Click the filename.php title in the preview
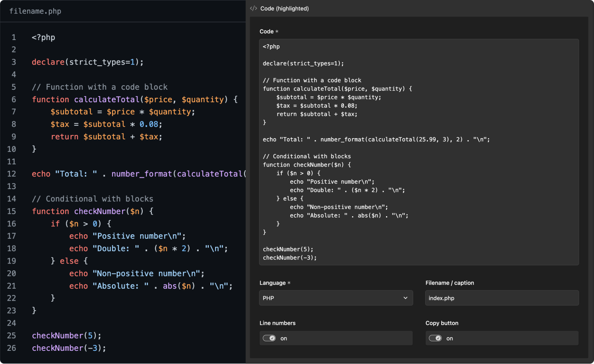Image resolution: width=594 pixels, height=364 pixels. 35,11
